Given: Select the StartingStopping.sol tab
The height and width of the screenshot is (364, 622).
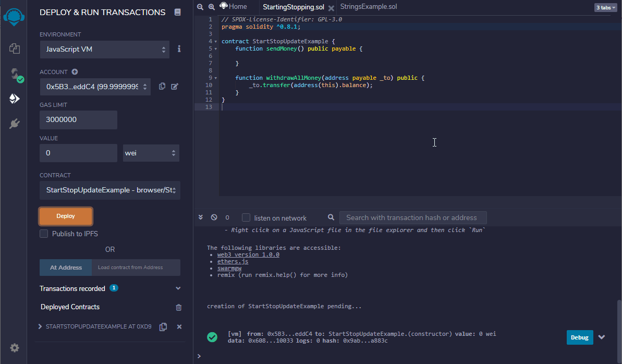Looking at the screenshot, I should pyautogui.click(x=293, y=7).
